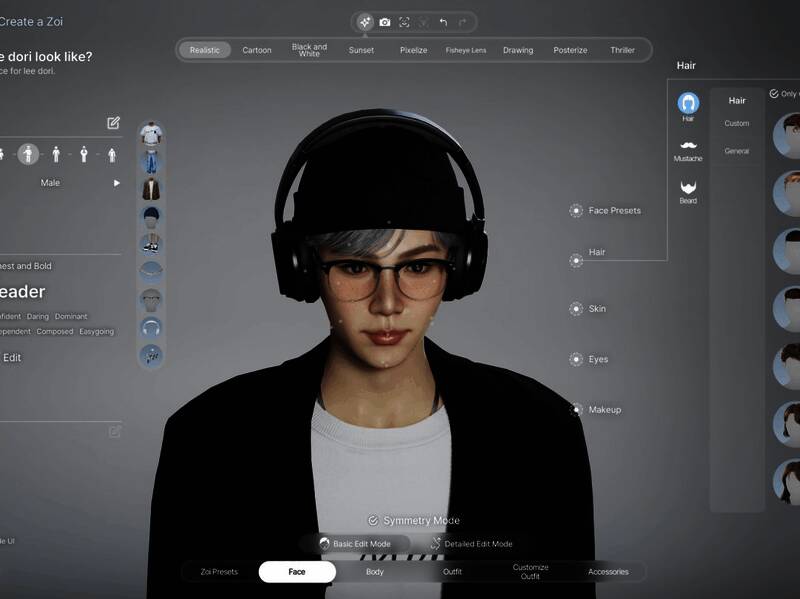The image size is (800, 599).
Task: Undo the last change
Action: tap(443, 22)
